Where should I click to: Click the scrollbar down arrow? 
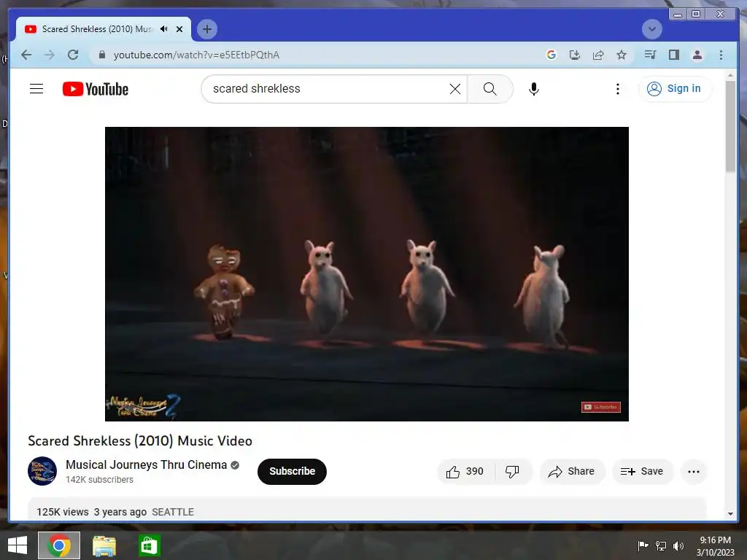(730, 514)
